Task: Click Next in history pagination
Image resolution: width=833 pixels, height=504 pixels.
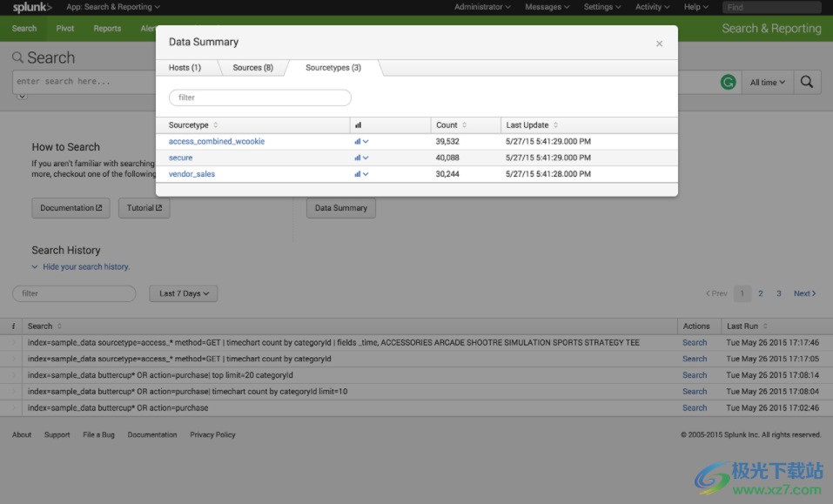Action: (805, 293)
